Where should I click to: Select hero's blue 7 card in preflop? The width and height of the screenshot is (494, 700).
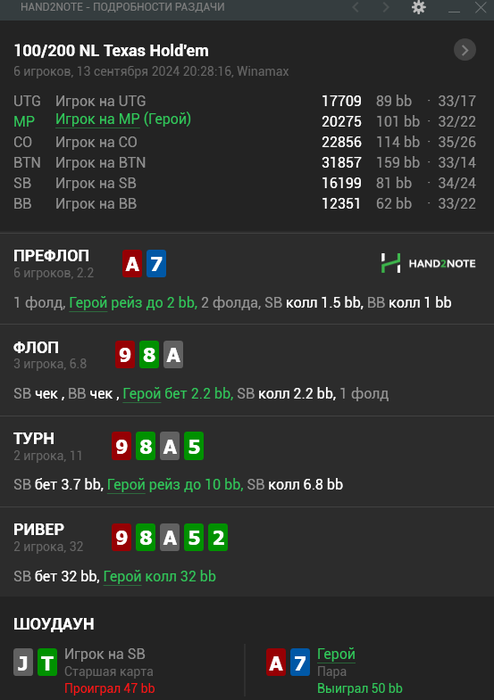(156, 263)
